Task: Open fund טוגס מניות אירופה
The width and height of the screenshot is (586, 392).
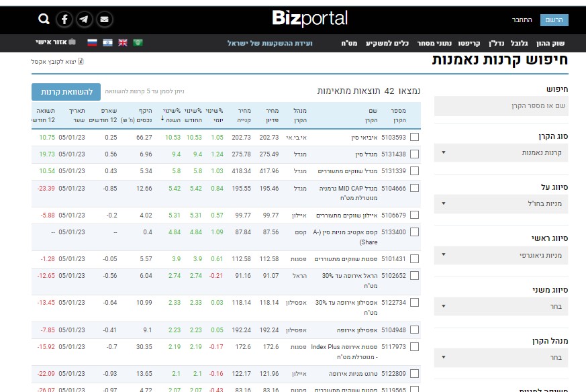Action: [x=353, y=374]
